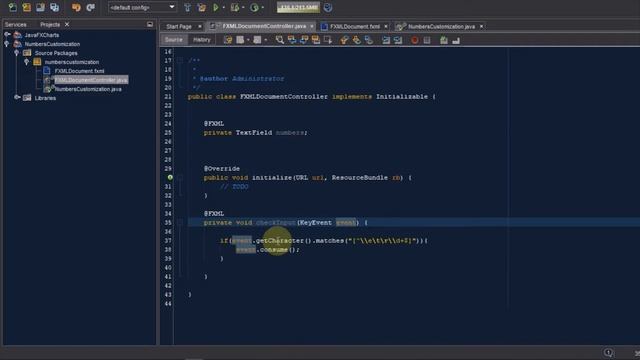Stop macro recording

click(427, 40)
